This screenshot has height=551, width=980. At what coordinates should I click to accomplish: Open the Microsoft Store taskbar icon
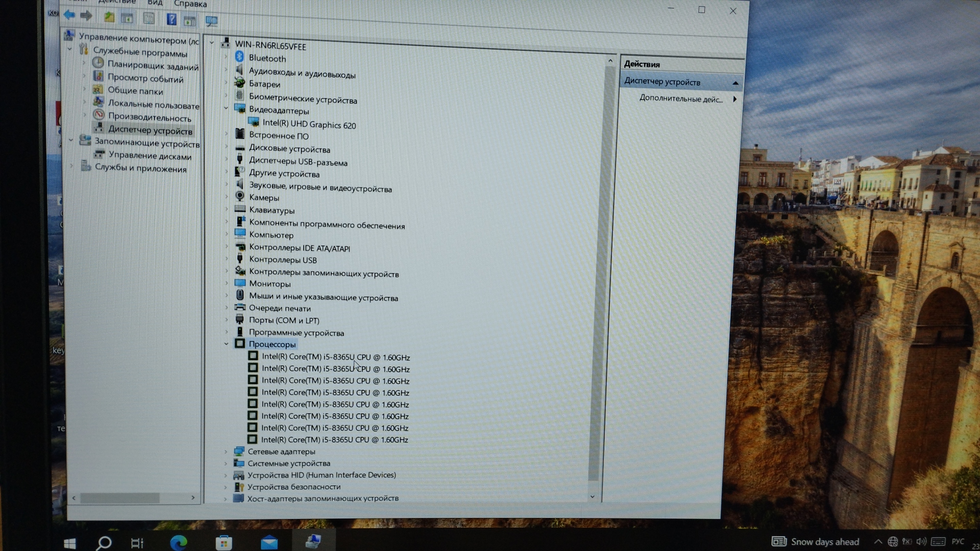click(224, 543)
